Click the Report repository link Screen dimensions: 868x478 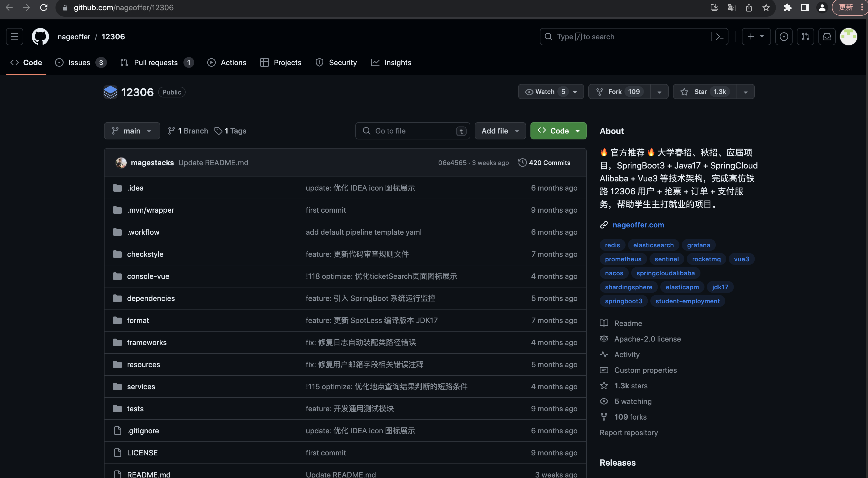coord(629,432)
